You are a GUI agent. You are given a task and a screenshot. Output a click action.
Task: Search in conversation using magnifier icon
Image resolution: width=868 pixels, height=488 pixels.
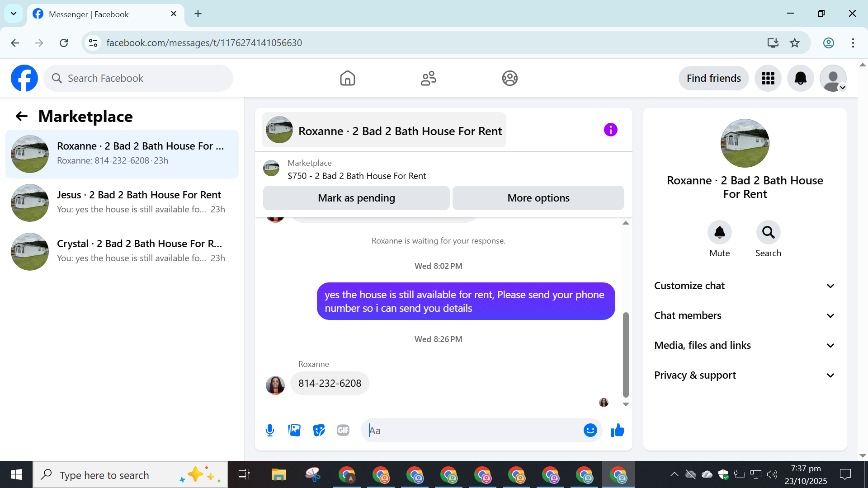(768, 232)
